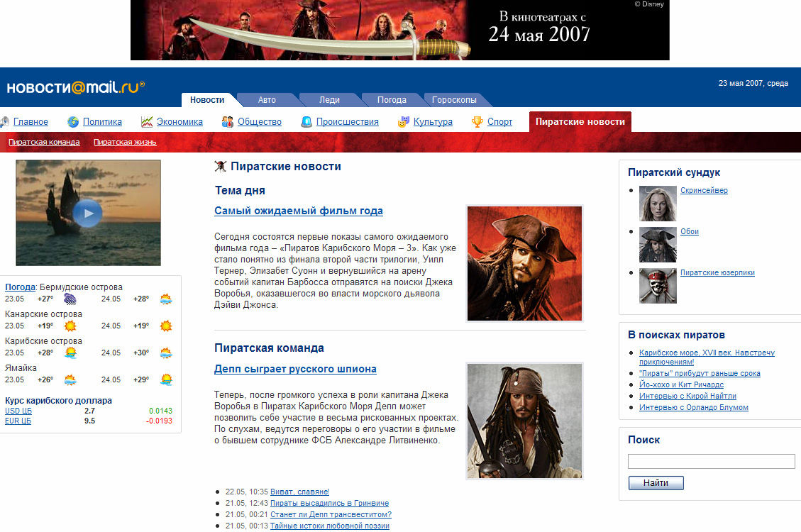The image size is (801, 532).
Task: Click the Pirates movie banner advertisement
Action: [399, 30]
